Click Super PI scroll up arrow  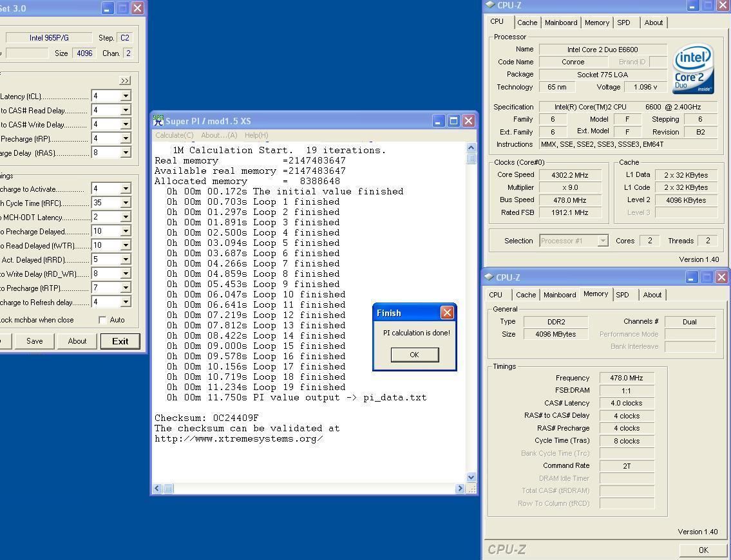click(471, 147)
